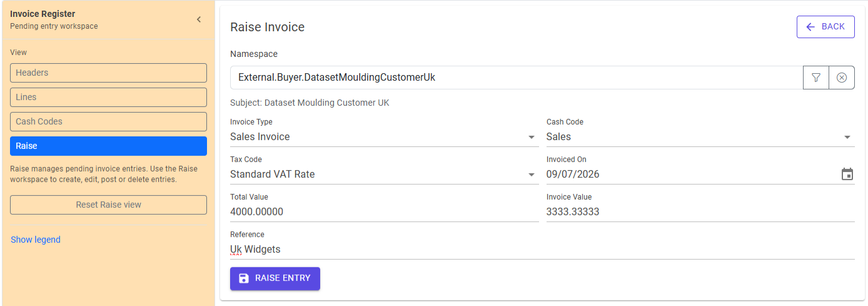Open the Invoiced On calendar picker

point(847,174)
